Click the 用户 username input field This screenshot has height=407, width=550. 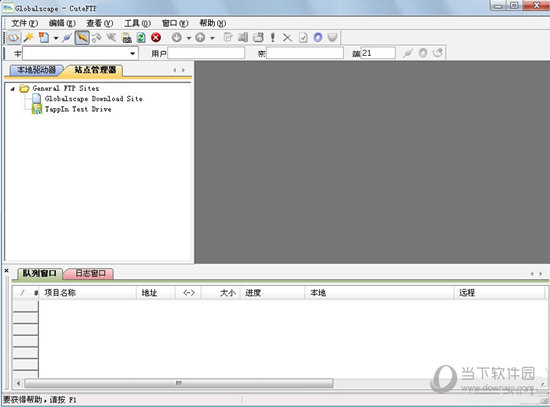[206, 53]
